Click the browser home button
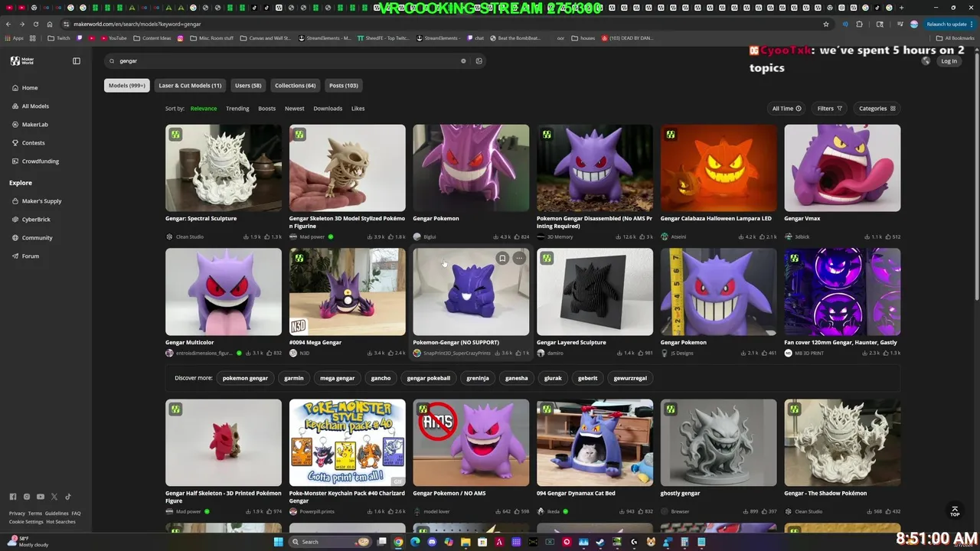Image resolution: width=980 pixels, height=551 pixels. click(x=50, y=24)
